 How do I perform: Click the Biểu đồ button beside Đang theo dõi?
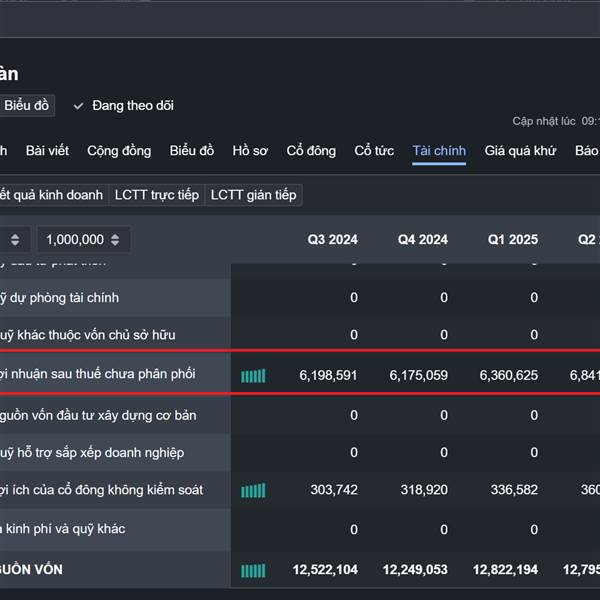click(x=26, y=105)
